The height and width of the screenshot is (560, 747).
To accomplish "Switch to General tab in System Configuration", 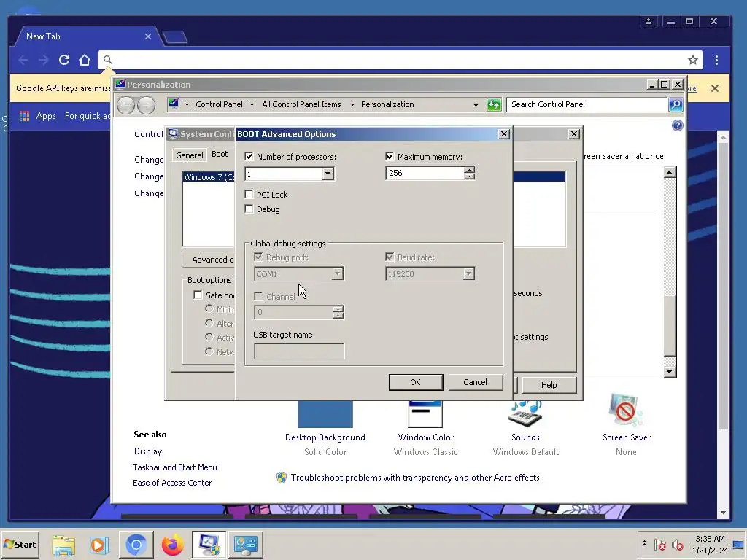I will tap(189, 155).
